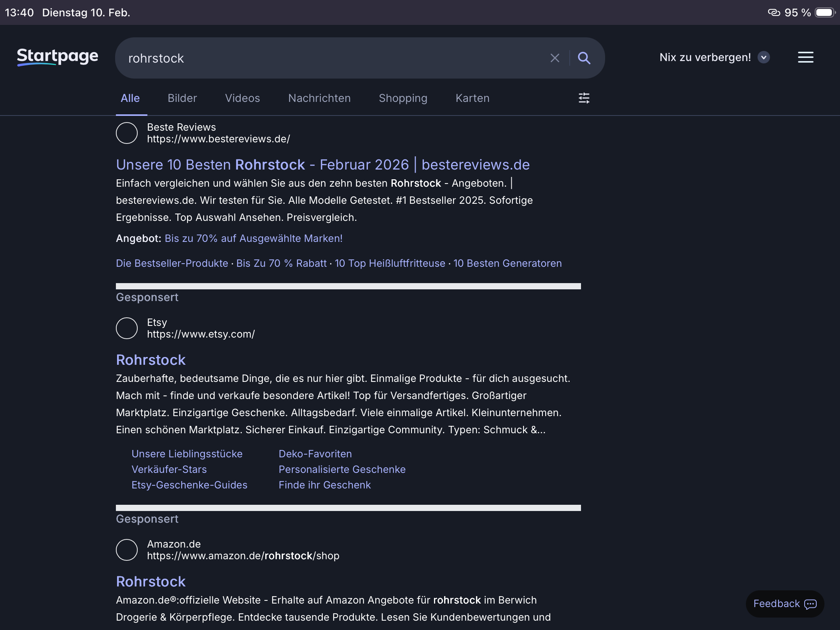Viewport: 840px width, 630px height.
Task: Click 'Bis zu 70% auf Ausgewählte Marken!' link
Action: (x=254, y=238)
